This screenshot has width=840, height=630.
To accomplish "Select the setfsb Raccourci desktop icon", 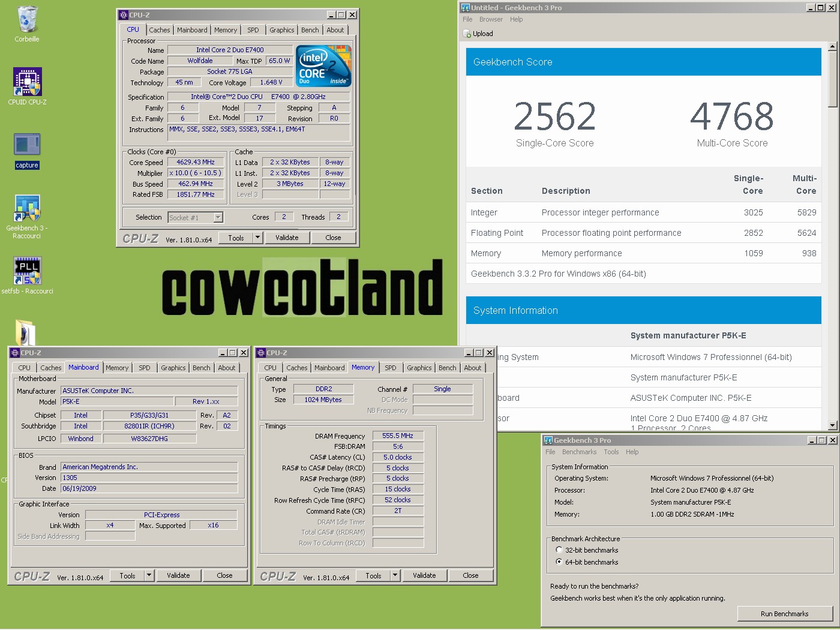I will 27,271.
